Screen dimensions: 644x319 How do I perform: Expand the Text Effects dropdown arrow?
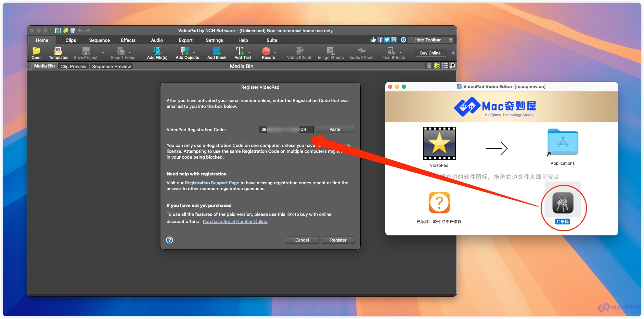400,52
